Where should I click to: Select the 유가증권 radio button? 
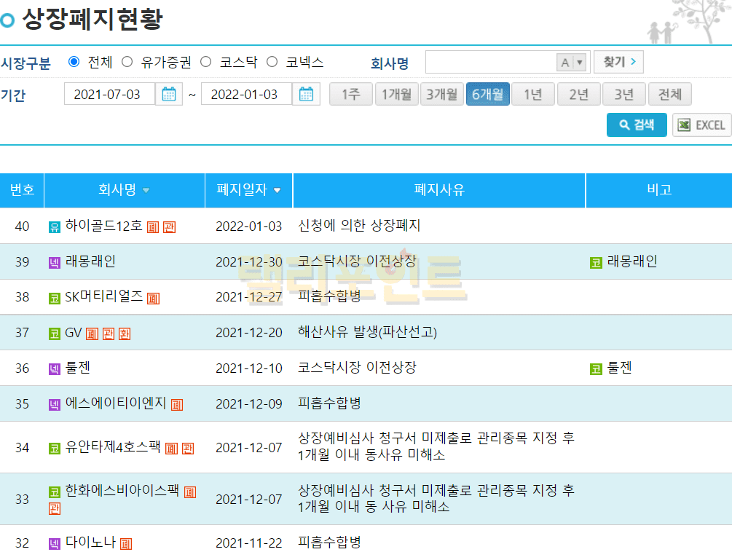pyautogui.click(x=127, y=62)
